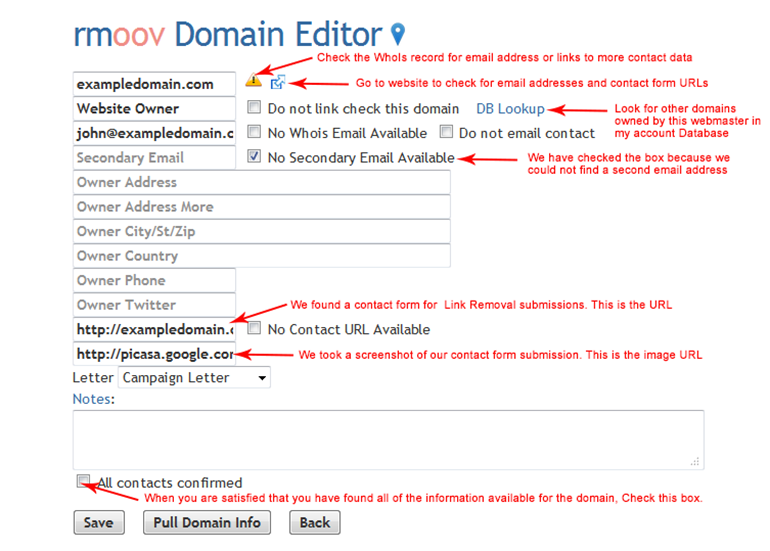
Task: Uncheck 'No Secondary Email Available'
Action: [x=254, y=157]
